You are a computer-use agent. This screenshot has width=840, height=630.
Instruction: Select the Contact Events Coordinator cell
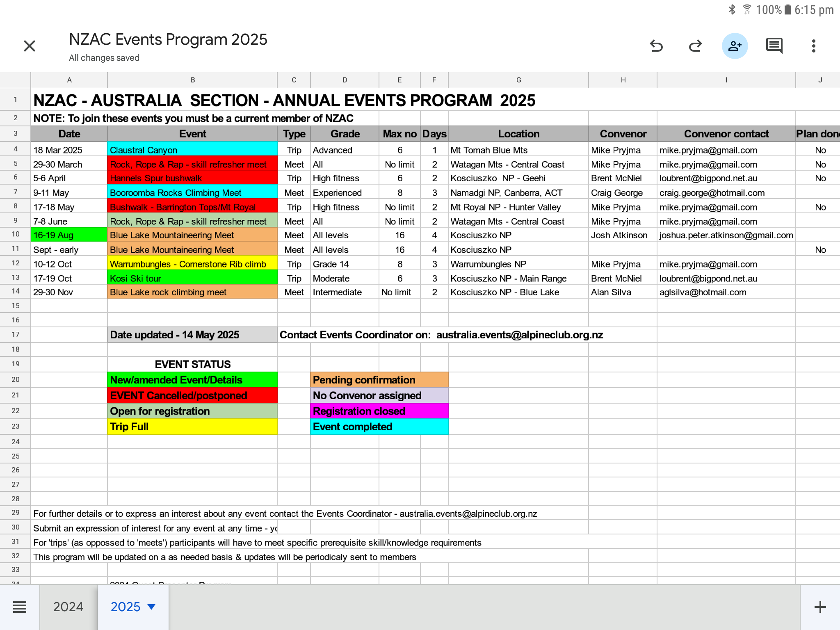[441, 335]
